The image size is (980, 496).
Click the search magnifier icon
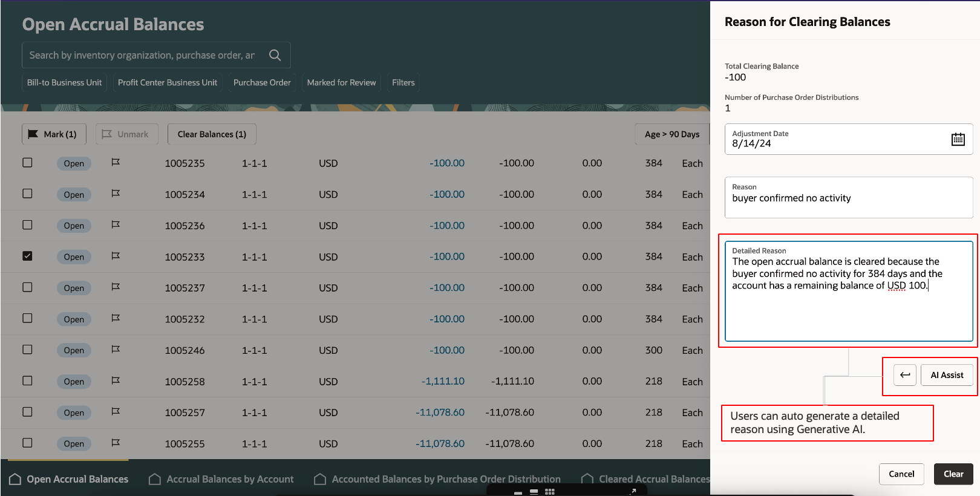(x=275, y=55)
